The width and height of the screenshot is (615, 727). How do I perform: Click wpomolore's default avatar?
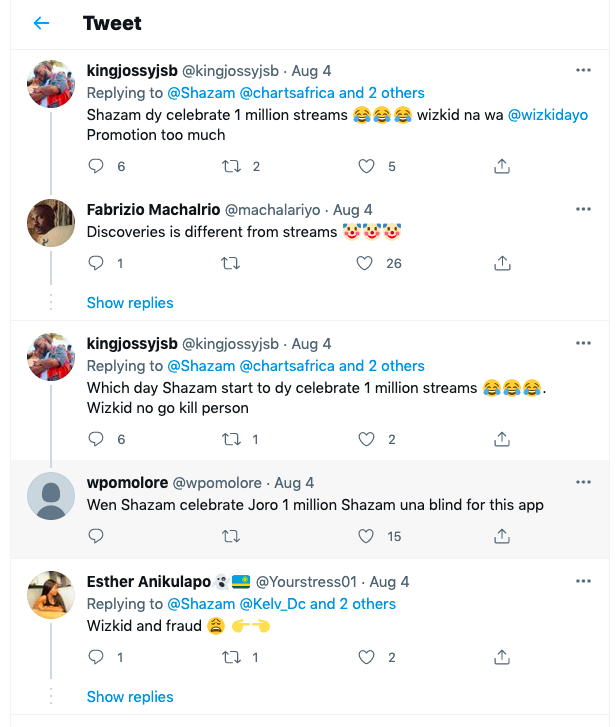50,497
